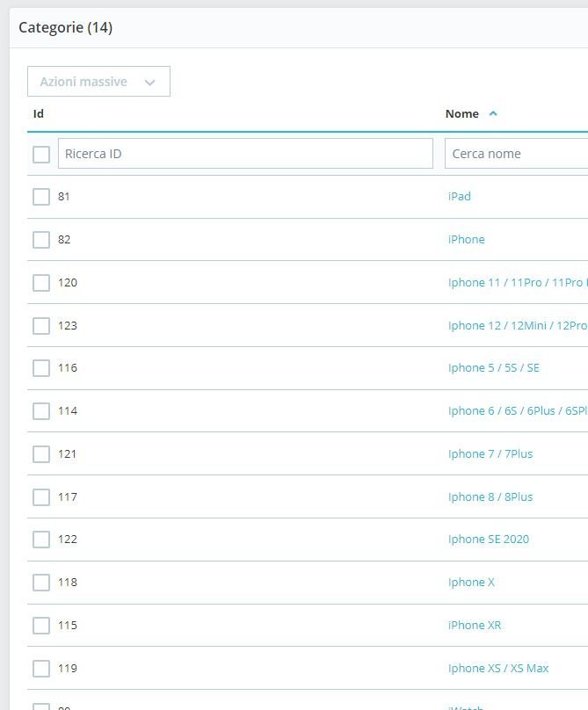Click the ID value 118
The width and height of the screenshot is (588, 710).
click(68, 582)
